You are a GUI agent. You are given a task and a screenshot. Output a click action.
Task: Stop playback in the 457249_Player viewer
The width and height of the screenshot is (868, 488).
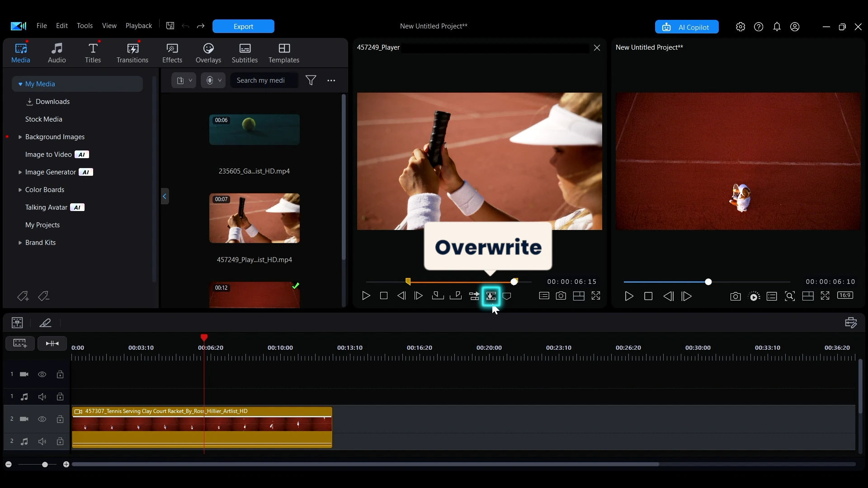pyautogui.click(x=384, y=296)
